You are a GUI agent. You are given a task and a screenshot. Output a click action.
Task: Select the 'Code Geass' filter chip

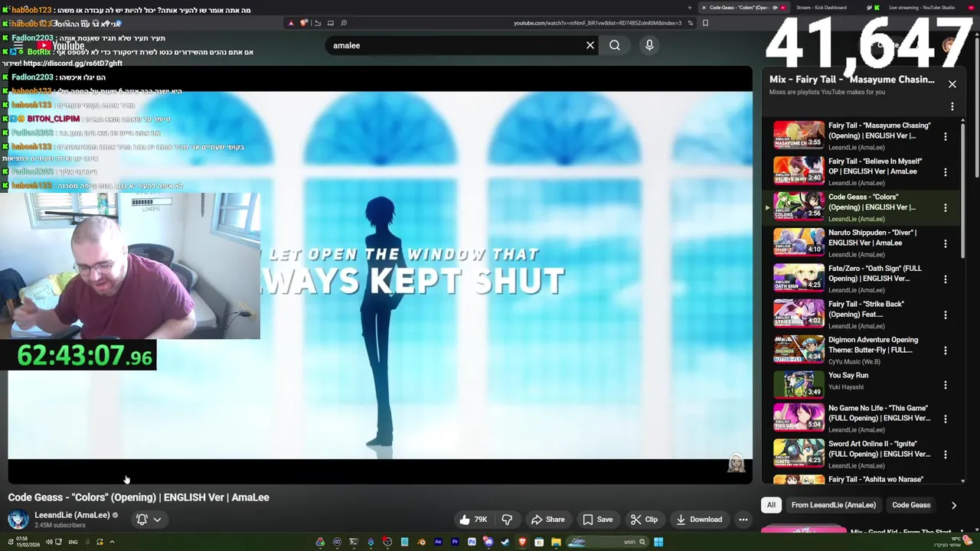pos(911,505)
